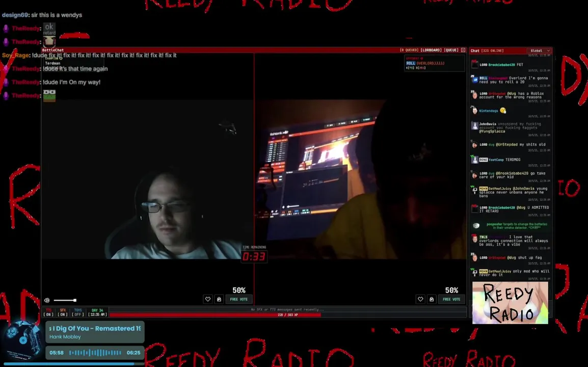Click design69's 'sir this is a wendys' message
Image resolution: width=588 pixels, height=367 pixels.
(x=42, y=15)
